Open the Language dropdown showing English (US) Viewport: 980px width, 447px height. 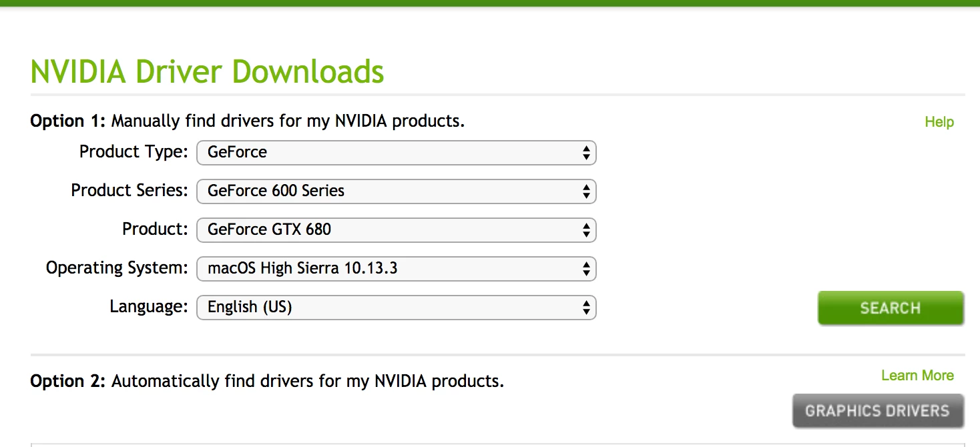(396, 307)
